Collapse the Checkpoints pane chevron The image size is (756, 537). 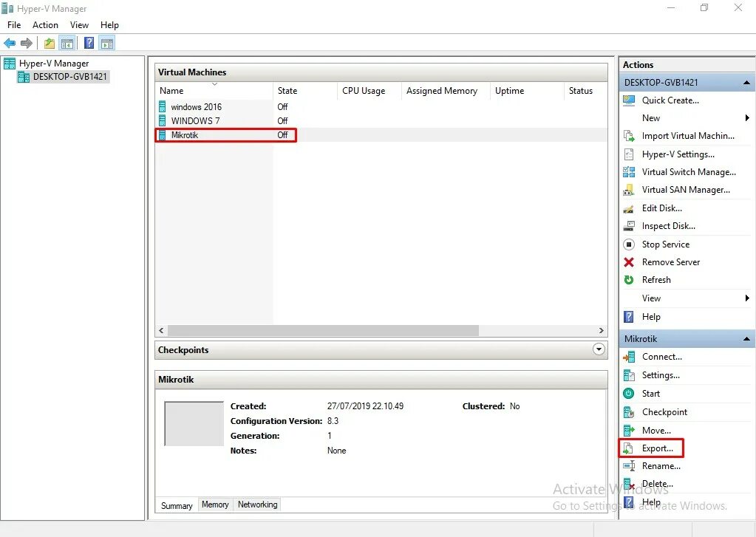coord(599,349)
